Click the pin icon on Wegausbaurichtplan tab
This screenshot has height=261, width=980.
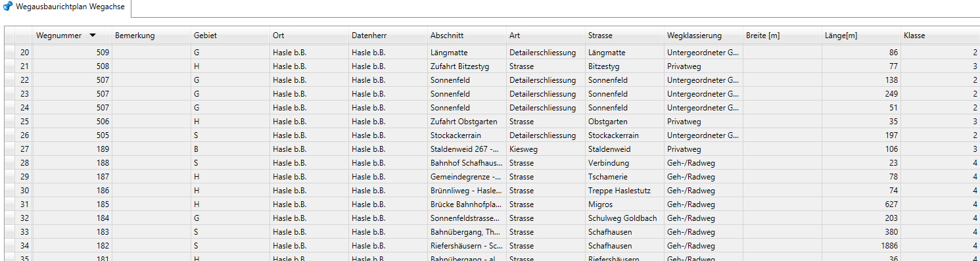pyautogui.click(x=9, y=7)
